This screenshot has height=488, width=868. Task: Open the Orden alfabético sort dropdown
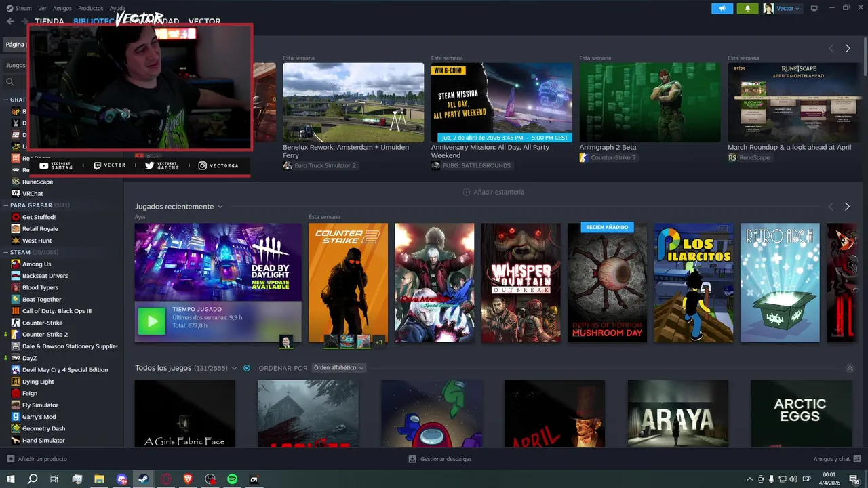[338, 368]
